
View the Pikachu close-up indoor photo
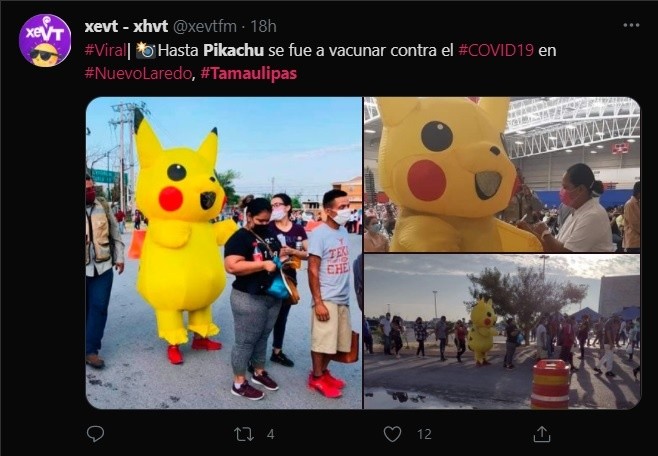tap(502, 175)
